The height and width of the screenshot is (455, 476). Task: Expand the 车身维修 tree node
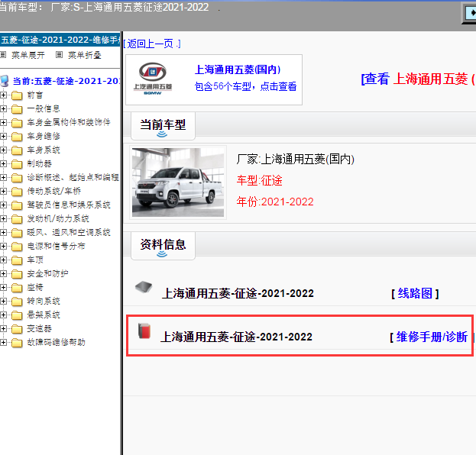pyautogui.click(x=3, y=137)
